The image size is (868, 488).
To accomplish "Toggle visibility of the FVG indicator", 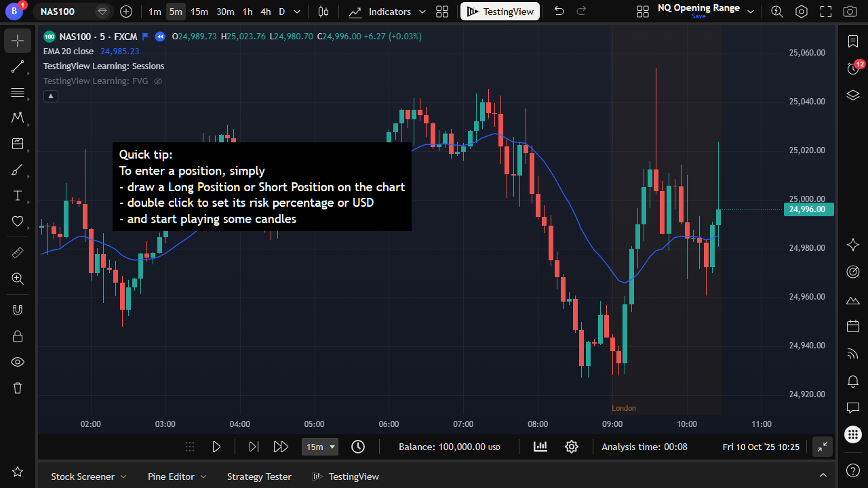I will [x=158, y=81].
